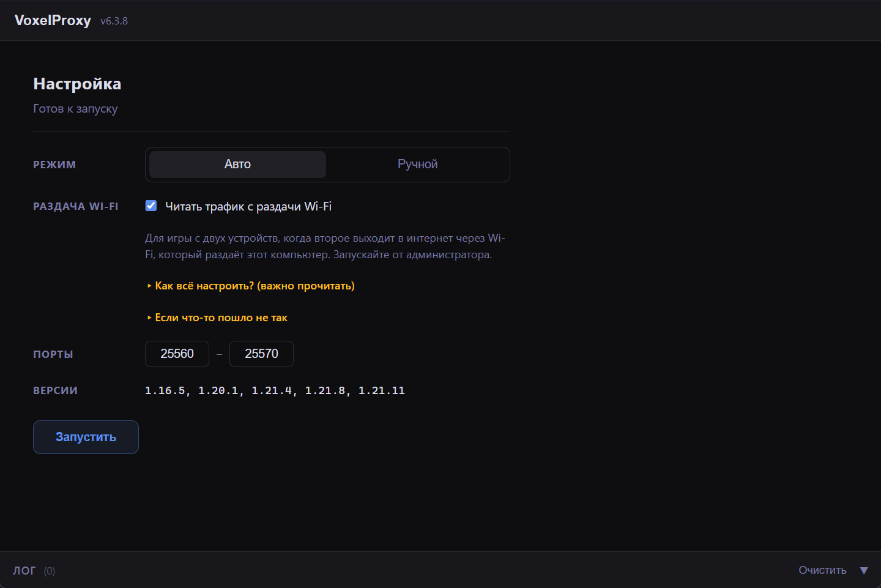
Task: Click the Запустить button
Action: point(86,437)
